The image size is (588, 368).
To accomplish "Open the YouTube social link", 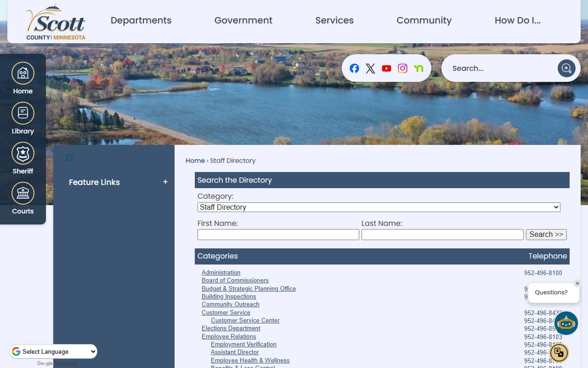I will (386, 69).
